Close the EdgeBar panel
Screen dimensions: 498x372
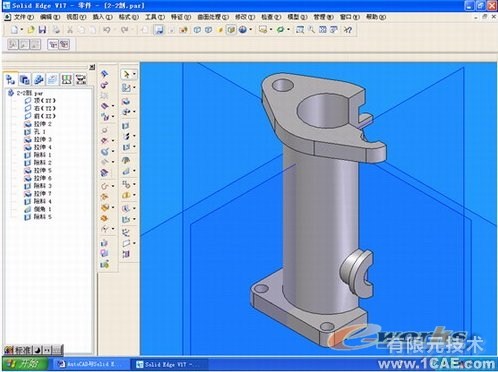[92, 67]
